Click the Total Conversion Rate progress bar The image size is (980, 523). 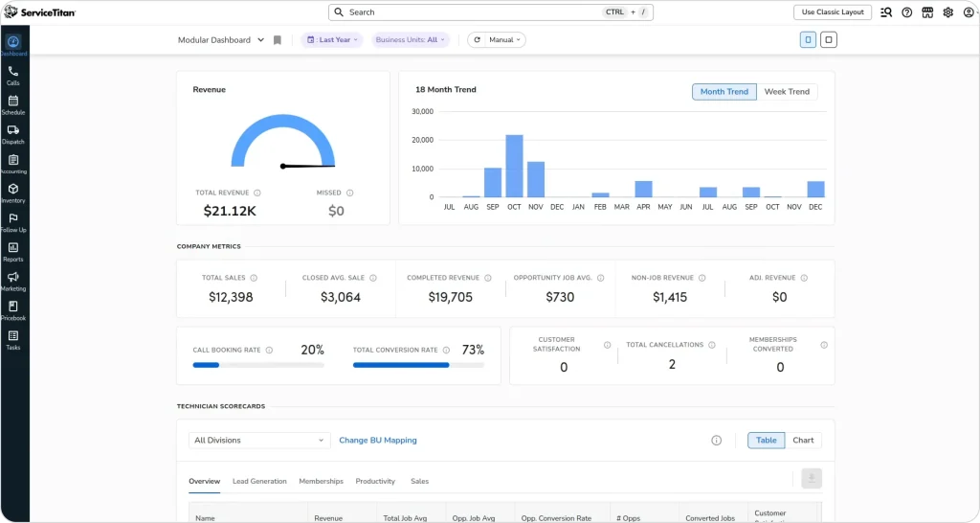point(418,365)
